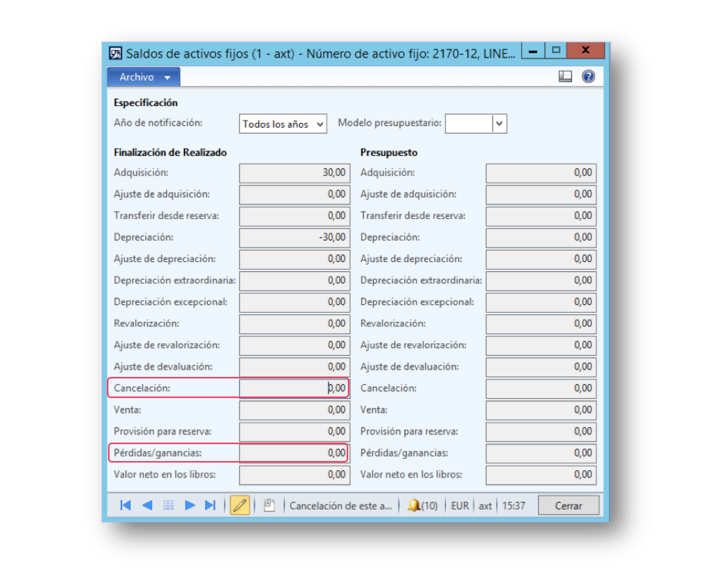Click the Realizado Valor neto en los libros field
Viewport: 728px width, 574px height.
coord(294,475)
